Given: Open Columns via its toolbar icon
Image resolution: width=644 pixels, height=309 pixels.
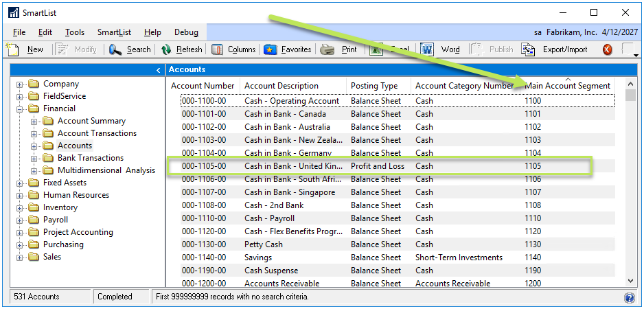Looking at the screenshot, I should [217, 49].
